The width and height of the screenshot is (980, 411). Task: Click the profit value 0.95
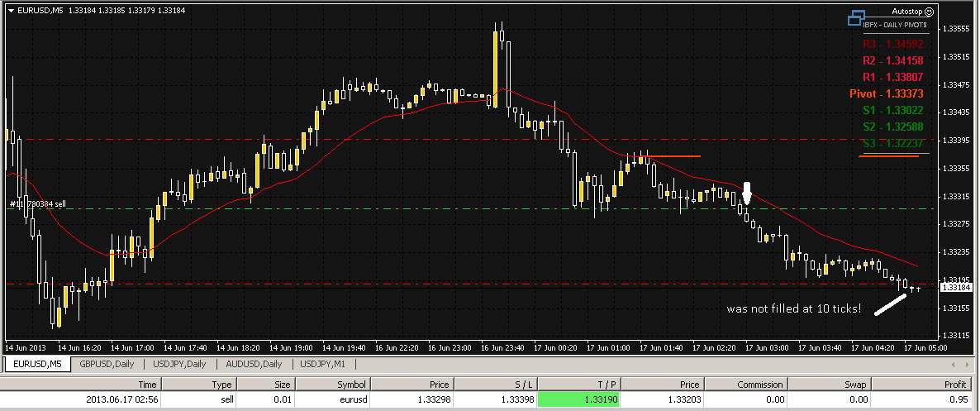coord(923,400)
